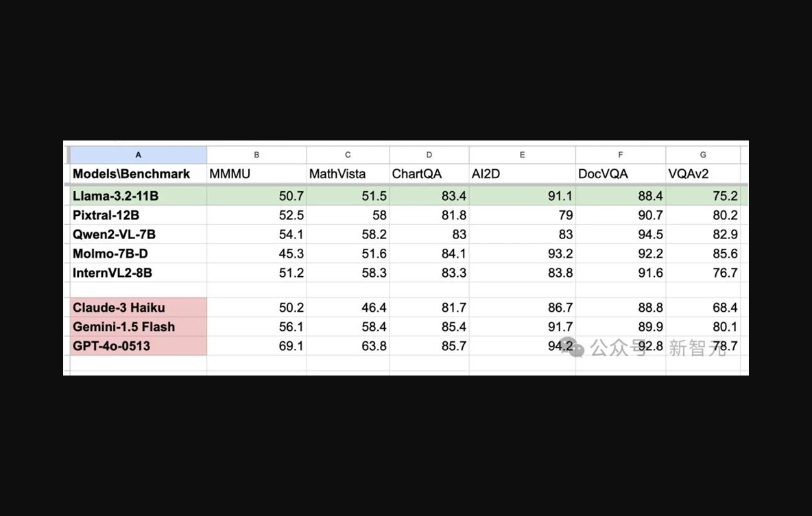Click the column G header
Screen dimensions: 812x516
[703, 155]
